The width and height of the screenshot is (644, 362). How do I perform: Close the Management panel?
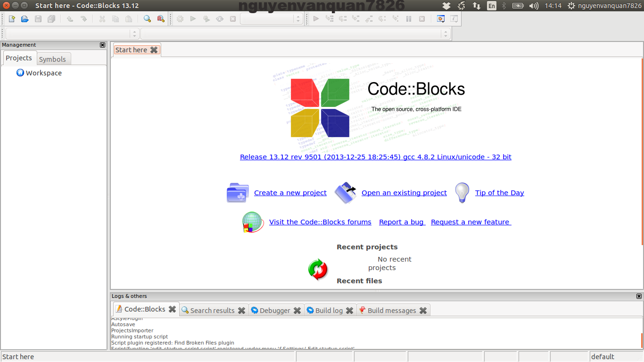102,45
